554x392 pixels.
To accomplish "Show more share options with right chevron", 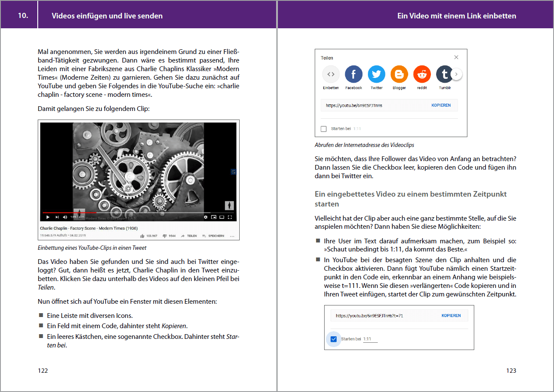I will [x=456, y=75].
